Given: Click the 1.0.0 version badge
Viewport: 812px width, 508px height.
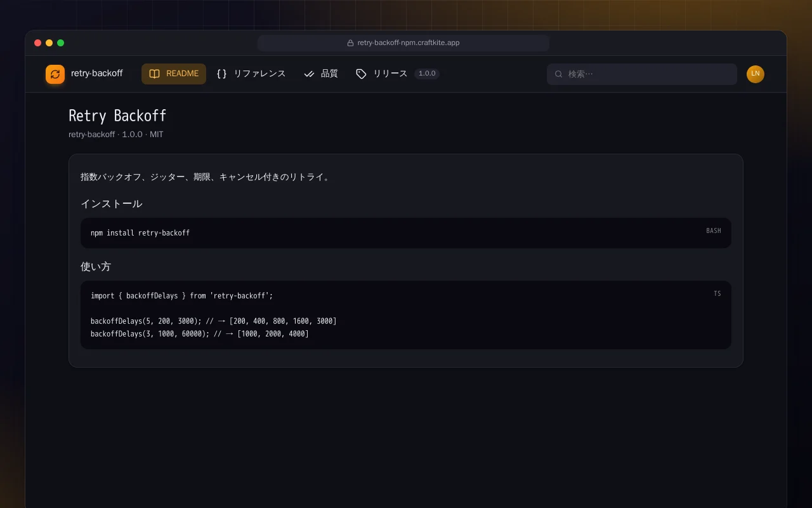Looking at the screenshot, I should point(427,74).
